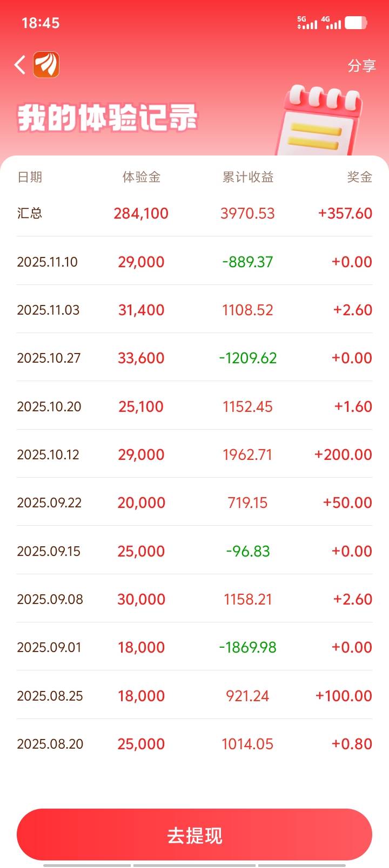Click the 分享 share link
The image size is (389, 868).
[x=361, y=66]
